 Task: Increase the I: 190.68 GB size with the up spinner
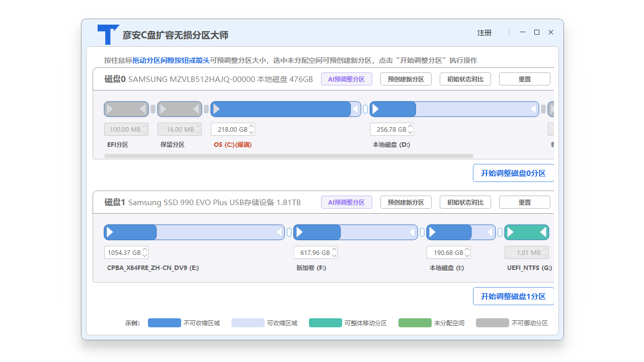(467, 249)
